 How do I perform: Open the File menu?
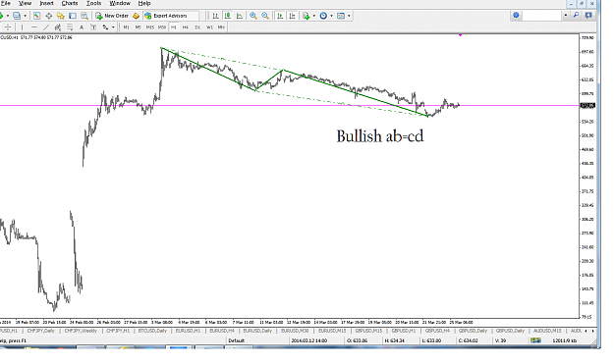pos(5,3)
